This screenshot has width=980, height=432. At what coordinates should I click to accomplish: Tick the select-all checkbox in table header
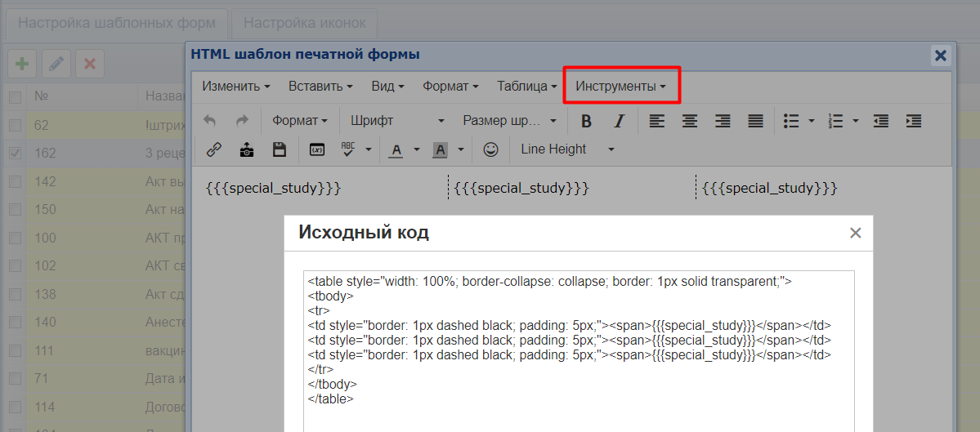(x=15, y=97)
